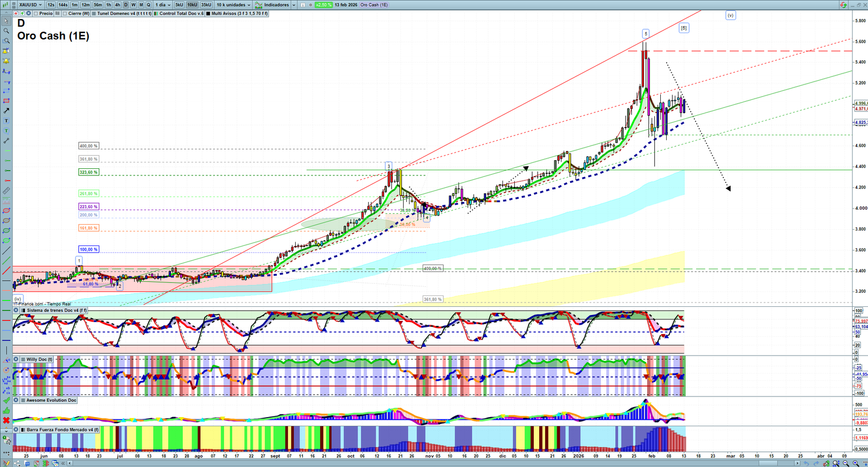Click the scroll-left arrow of the time scrollbar
868x467 pixels.
pyautogui.click(x=71, y=463)
